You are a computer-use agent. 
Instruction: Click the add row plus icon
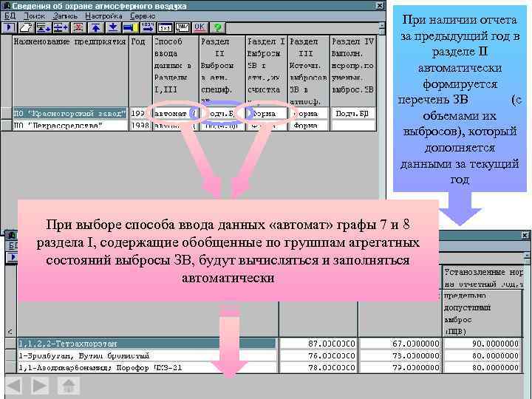pyautogui.click(x=61, y=27)
